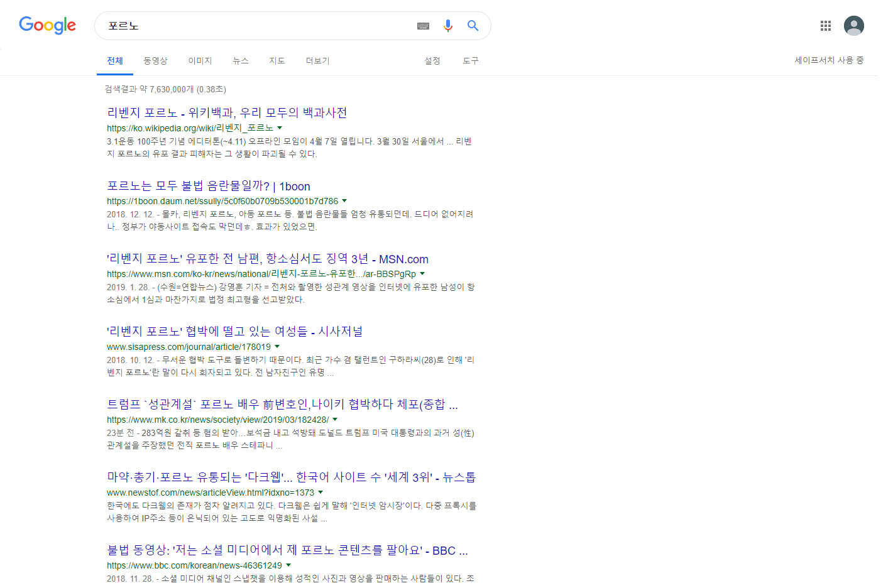Screen dimensions: 893x588
Task: Click the blue magnifier search button
Action: tap(473, 26)
